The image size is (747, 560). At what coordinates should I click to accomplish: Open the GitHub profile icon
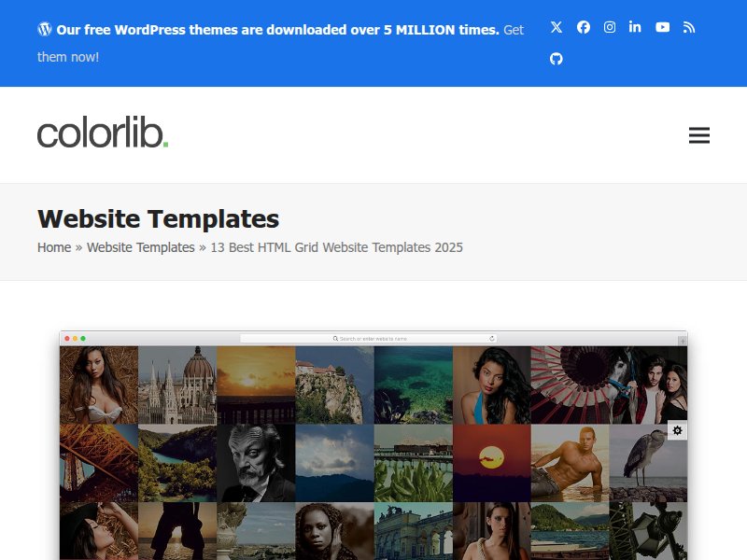tap(557, 58)
